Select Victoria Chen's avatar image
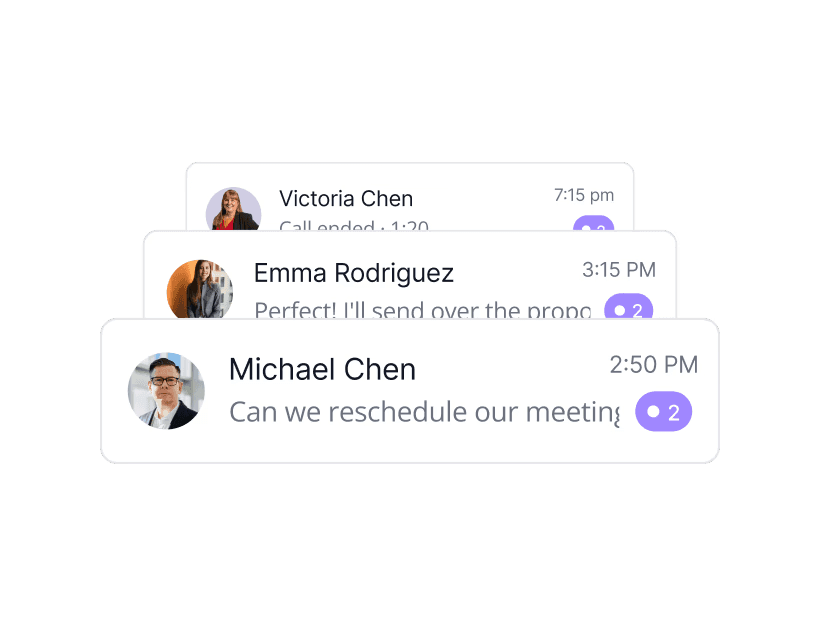The image size is (822, 642). point(233,209)
